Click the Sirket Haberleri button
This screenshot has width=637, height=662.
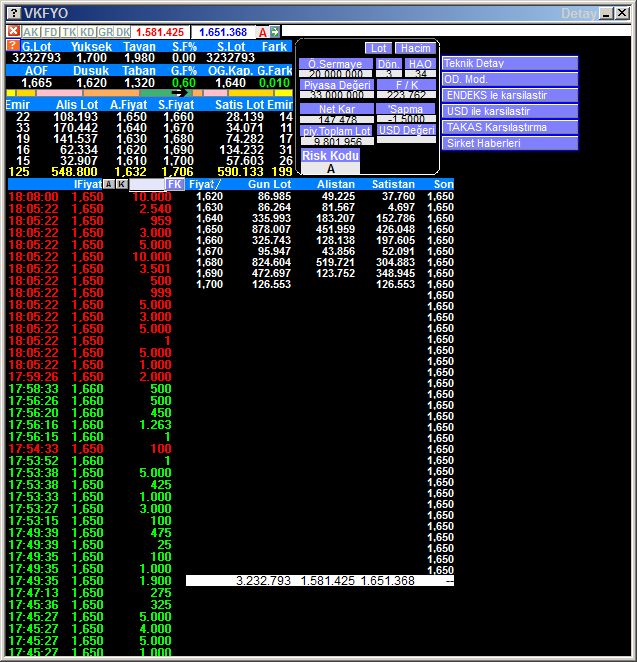tap(509, 143)
